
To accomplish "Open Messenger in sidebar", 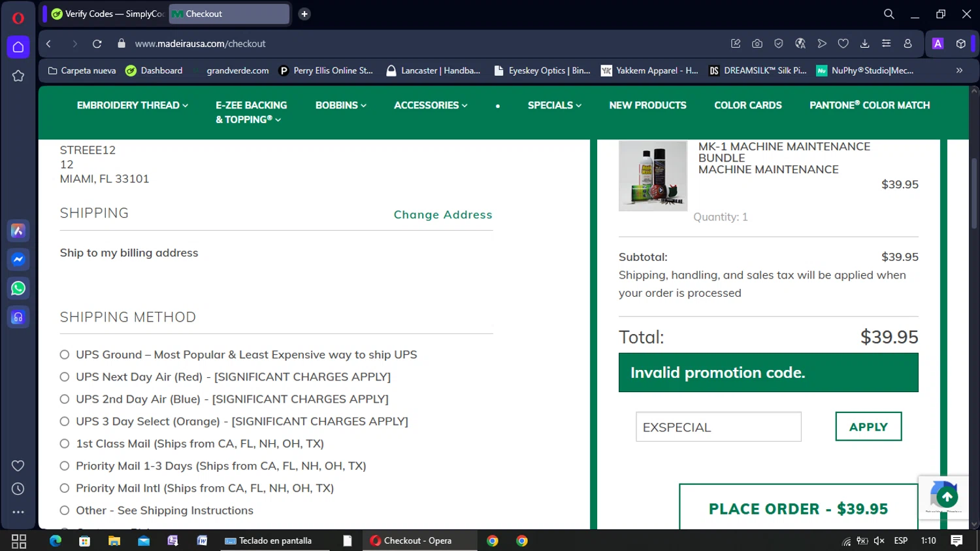I will (18, 259).
